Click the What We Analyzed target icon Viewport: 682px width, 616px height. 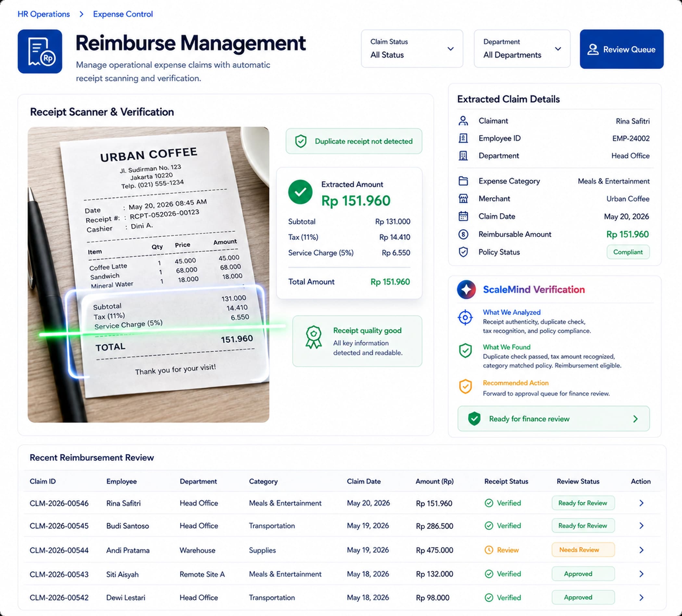465,317
